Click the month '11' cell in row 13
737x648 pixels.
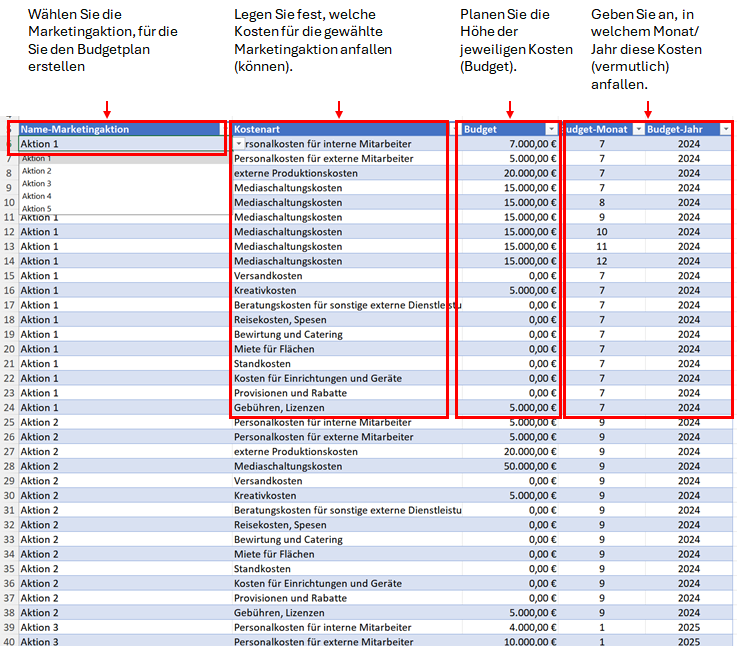coord(602,247)
